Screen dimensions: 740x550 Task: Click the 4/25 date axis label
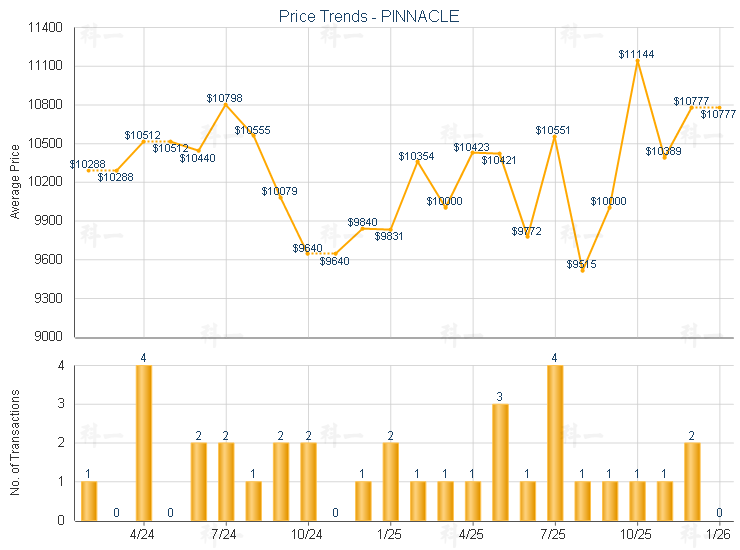472,534
